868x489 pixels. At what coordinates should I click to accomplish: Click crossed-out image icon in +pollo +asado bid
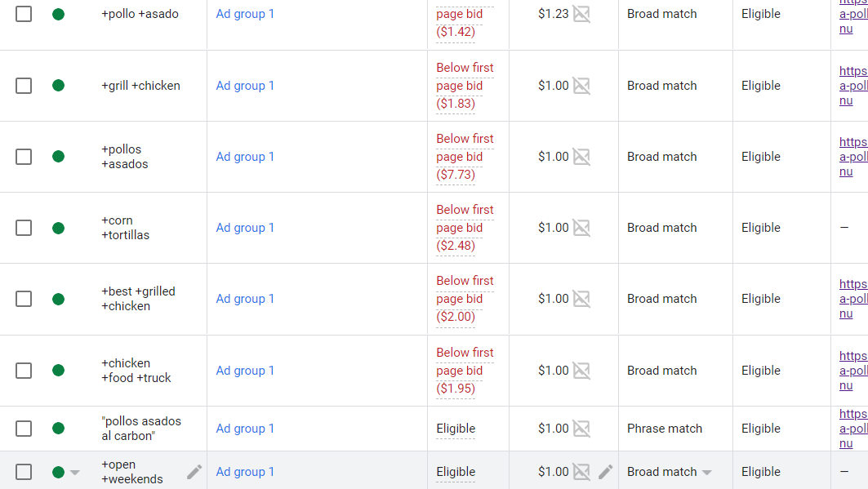pos(581,14)
